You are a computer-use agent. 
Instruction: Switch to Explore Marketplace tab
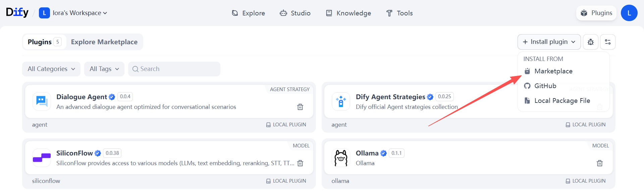pos(104,42)
